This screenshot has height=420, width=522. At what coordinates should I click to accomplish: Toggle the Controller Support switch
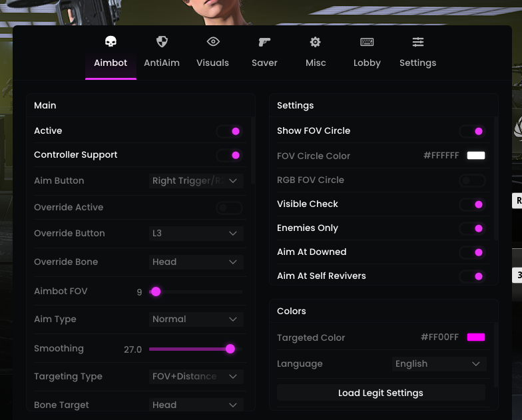(x=230, y=155)
